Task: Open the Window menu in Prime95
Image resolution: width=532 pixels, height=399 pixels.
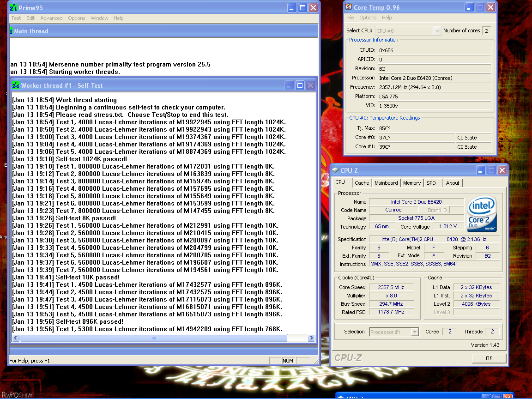Action: (99, 18)
